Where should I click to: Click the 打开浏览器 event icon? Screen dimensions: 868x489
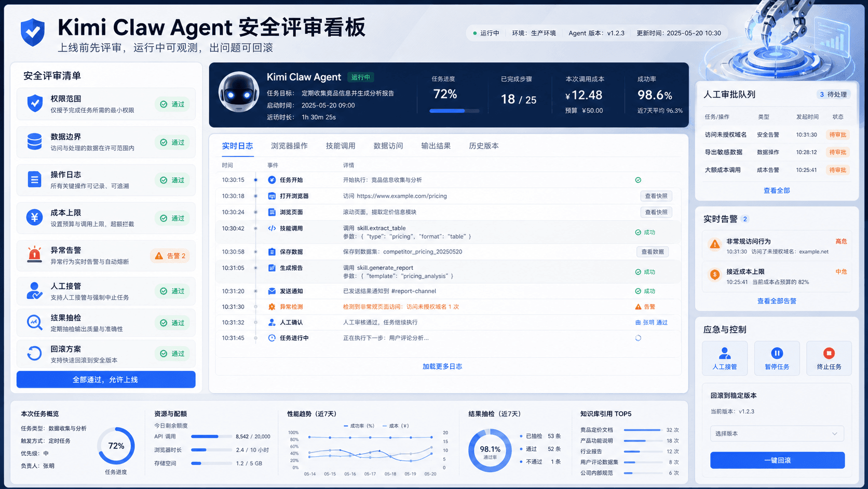pos(272,196)
